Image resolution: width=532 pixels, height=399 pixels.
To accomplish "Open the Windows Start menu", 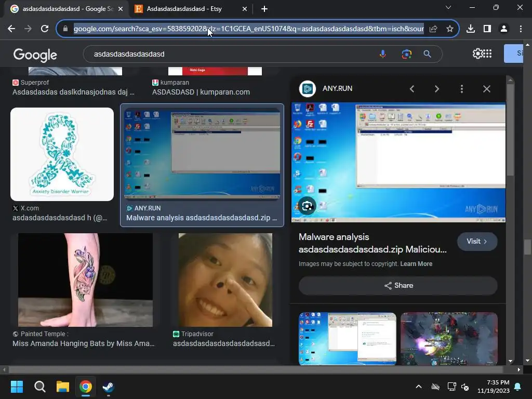I will point(17,387).
